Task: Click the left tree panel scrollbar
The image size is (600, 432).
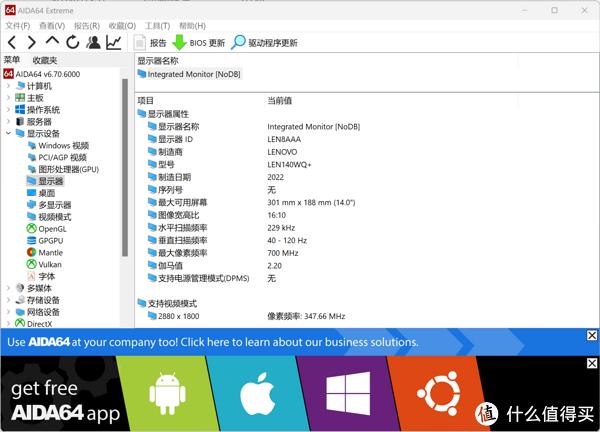Action: point(125,168)
